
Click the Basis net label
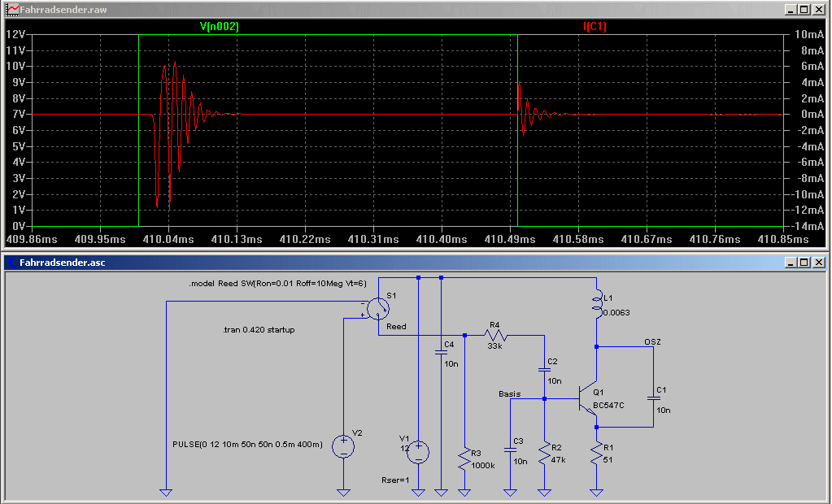509,393
